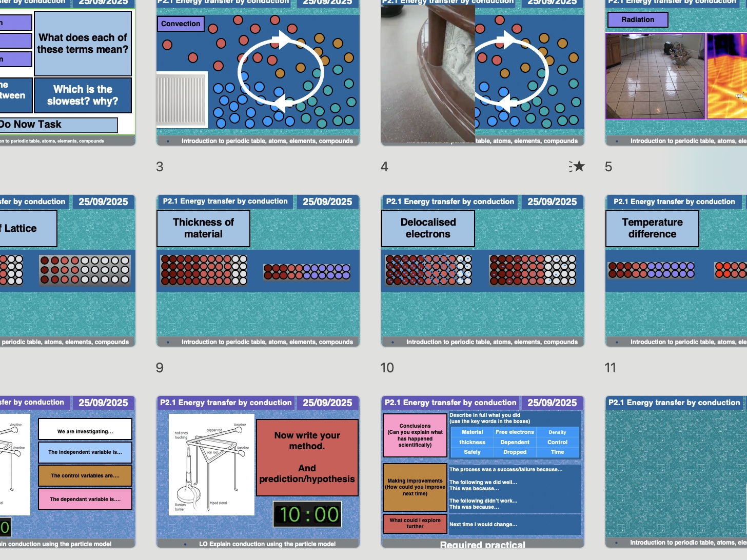Select the Convection slide with radiator image
The height and width of the screenshot is (560, 747).
(x=258, y=72)
